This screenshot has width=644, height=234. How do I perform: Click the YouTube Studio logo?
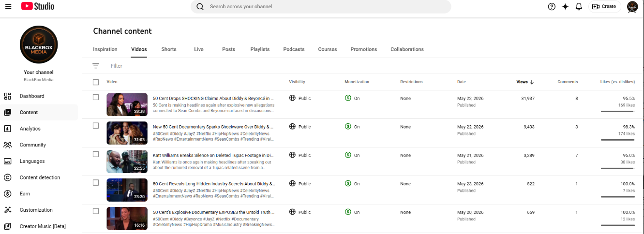[38, 6]
